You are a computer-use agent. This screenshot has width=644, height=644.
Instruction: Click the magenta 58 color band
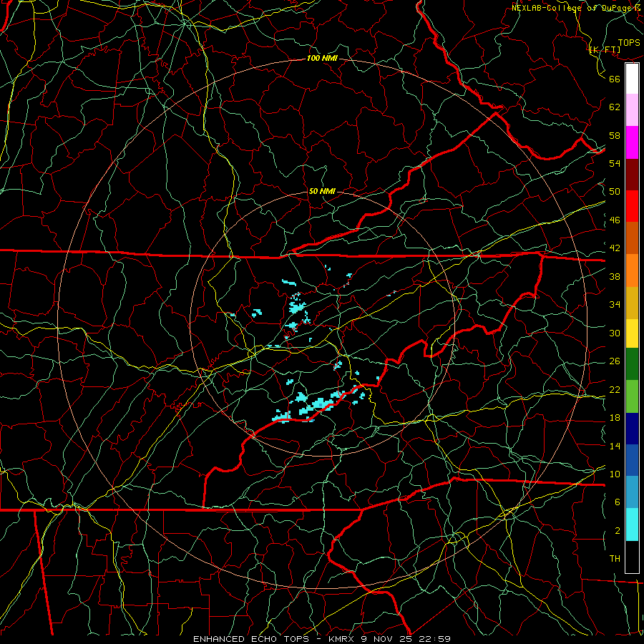coord(632,142)
